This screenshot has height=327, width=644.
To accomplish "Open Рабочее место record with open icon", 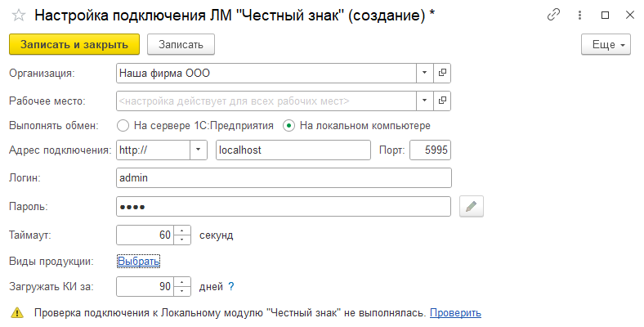I will tap(442, 101).
